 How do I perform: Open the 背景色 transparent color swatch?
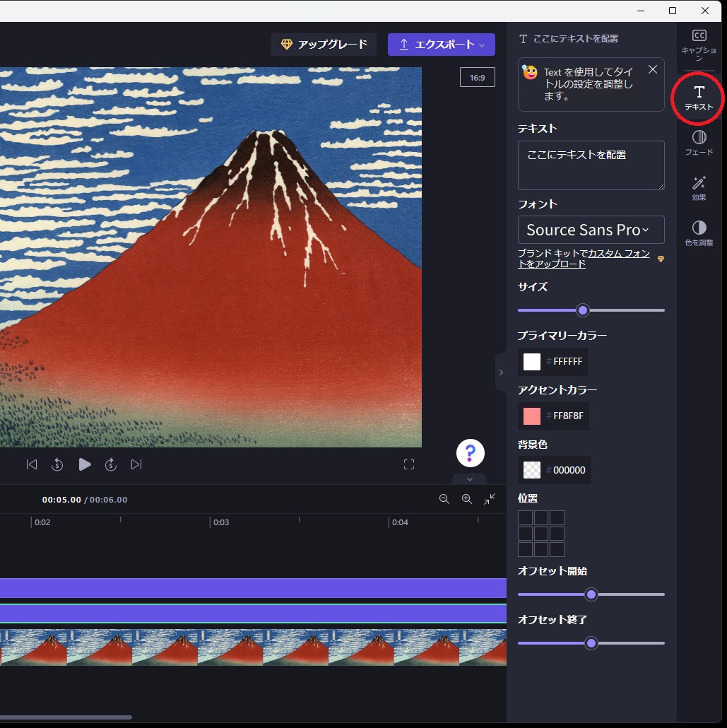[x=531, y=470]
